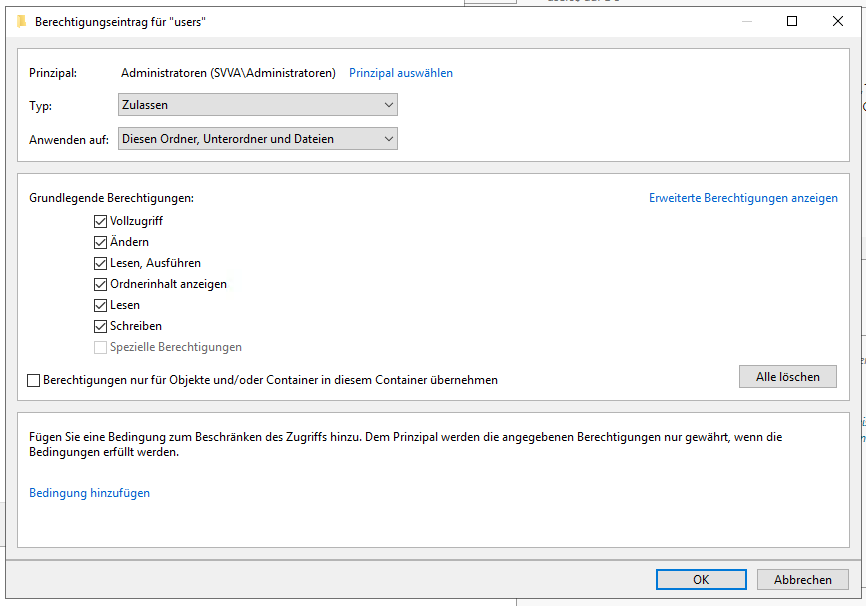The width and height of the screenshot is (866, 606).
Task: Close the Berechtigungseintrag dialog window
Action: (837, 21)
